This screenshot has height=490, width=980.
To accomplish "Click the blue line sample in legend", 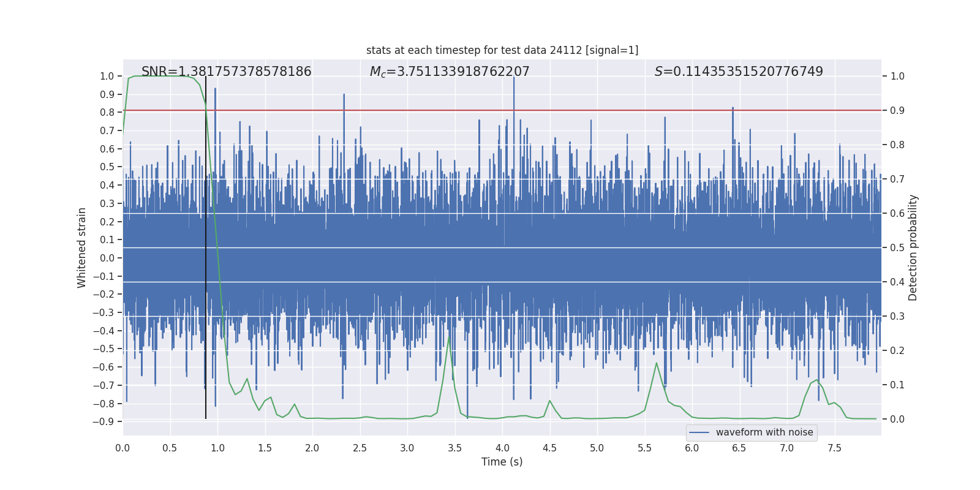I will (x=699, y=432).
